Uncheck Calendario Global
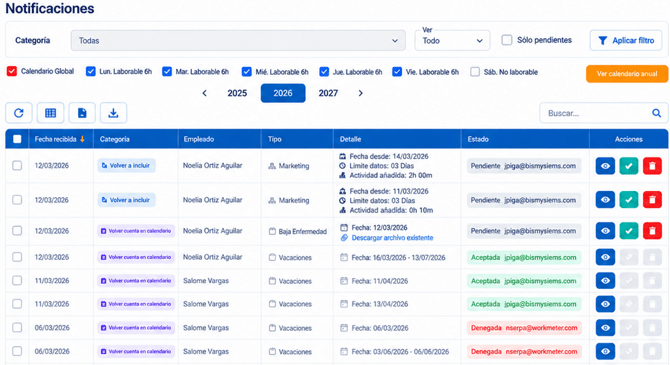Screen dimensions: 670x365 [12, 71]
